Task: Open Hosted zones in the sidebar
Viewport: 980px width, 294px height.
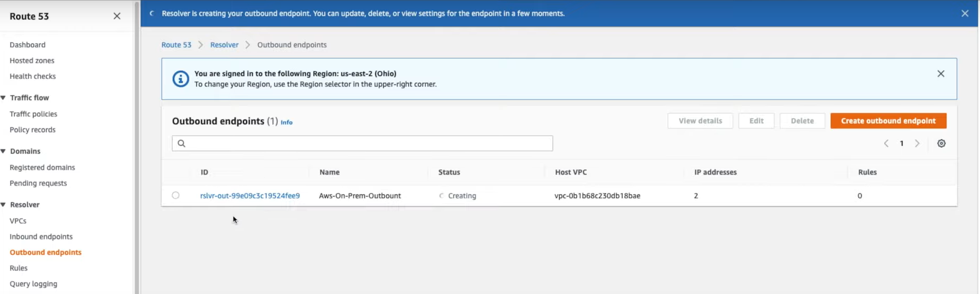Action: (x=32, y=61)
